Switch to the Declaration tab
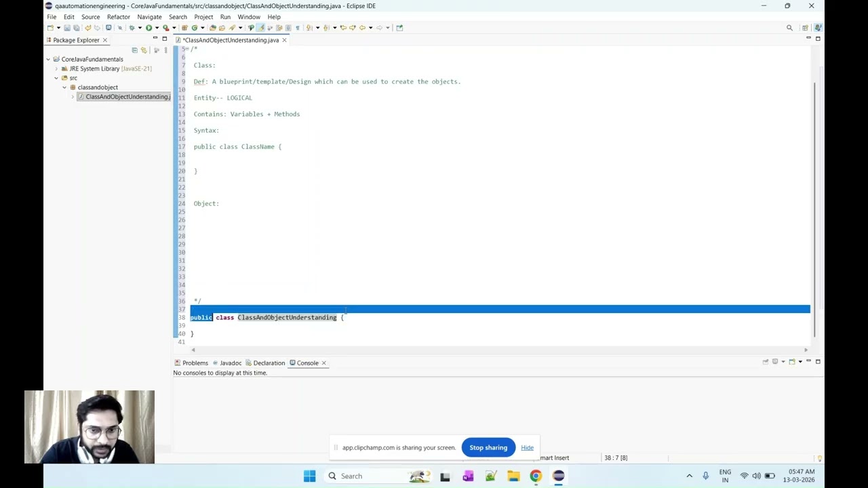Image resolution: width=868 pixels, height=488 pixels. [x=265, y=363]
